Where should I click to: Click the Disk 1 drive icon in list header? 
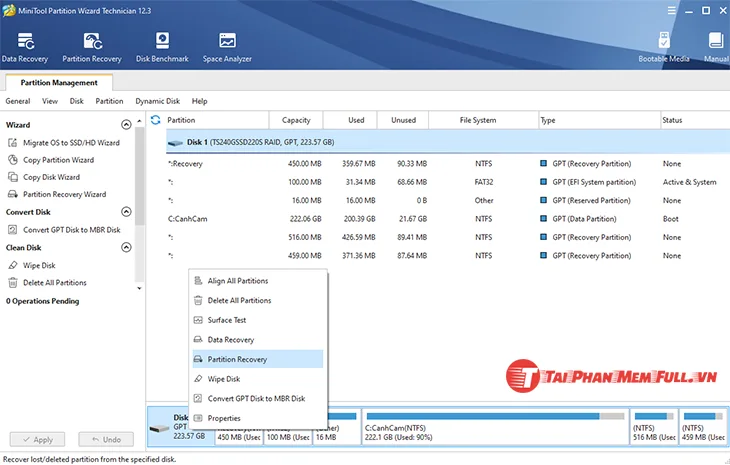click(x=175, y=143)
